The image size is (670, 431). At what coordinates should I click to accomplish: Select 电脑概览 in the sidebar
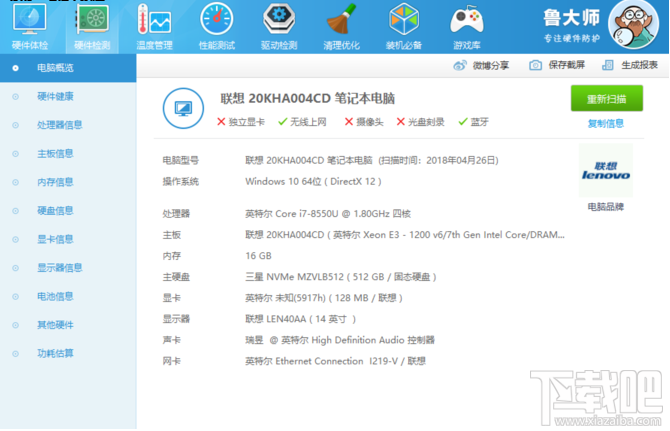68,68
